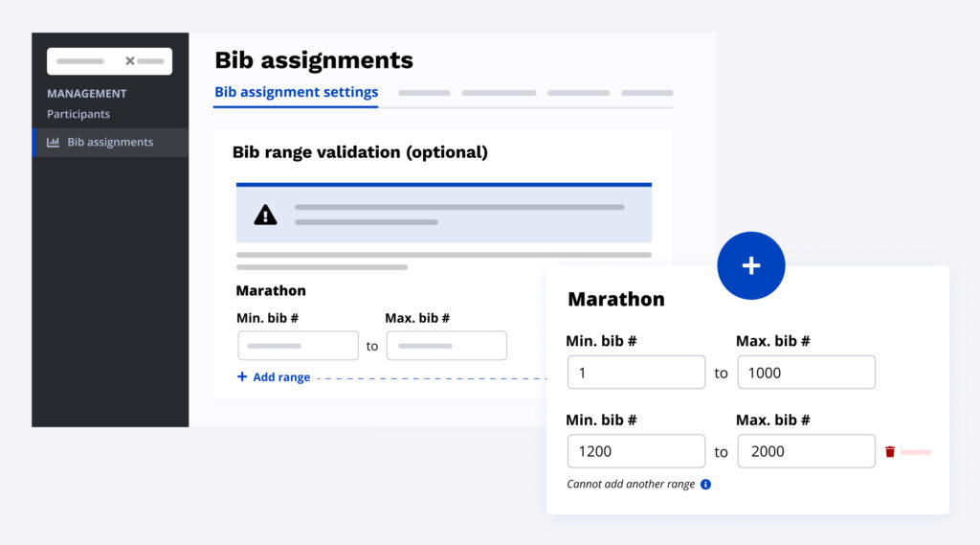
Task: Click the sidebar search box at top
Action: click(x=86, y=60)
